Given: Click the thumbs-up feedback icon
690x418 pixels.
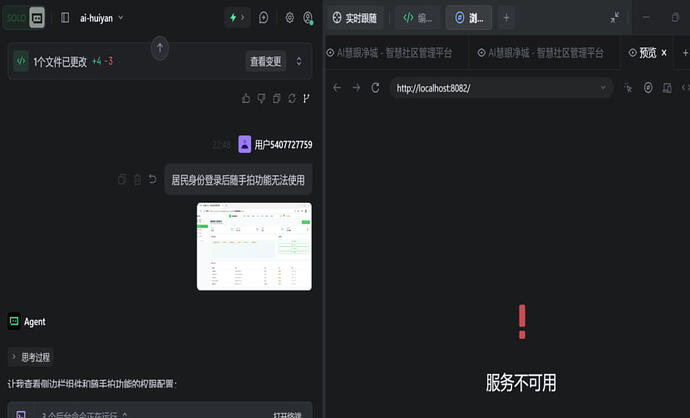Looking at the screenshot, I should point(246,99).
